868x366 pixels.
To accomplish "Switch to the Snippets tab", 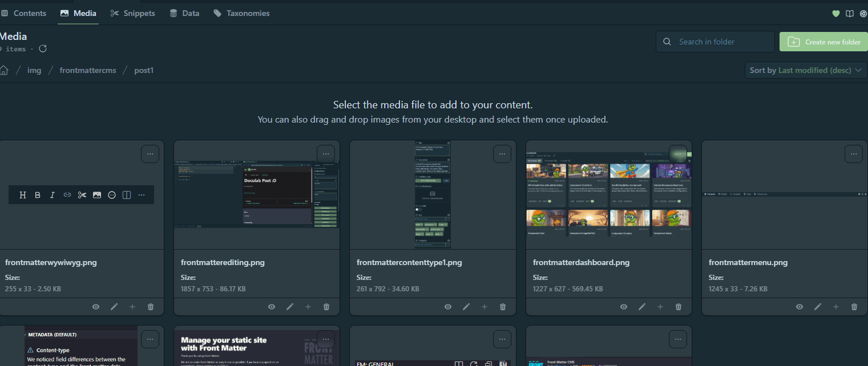I will [133, 13].
